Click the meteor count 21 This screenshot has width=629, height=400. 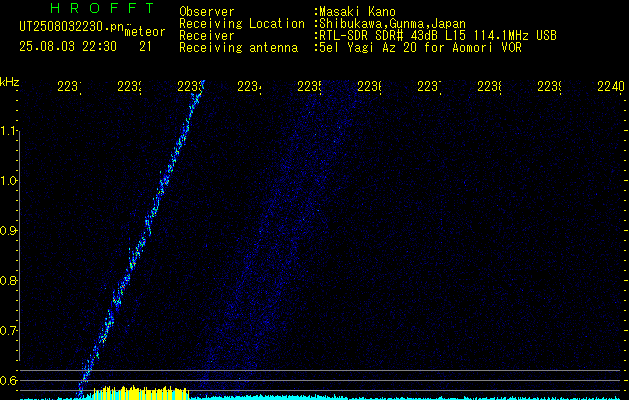click(x=145, y=47)
